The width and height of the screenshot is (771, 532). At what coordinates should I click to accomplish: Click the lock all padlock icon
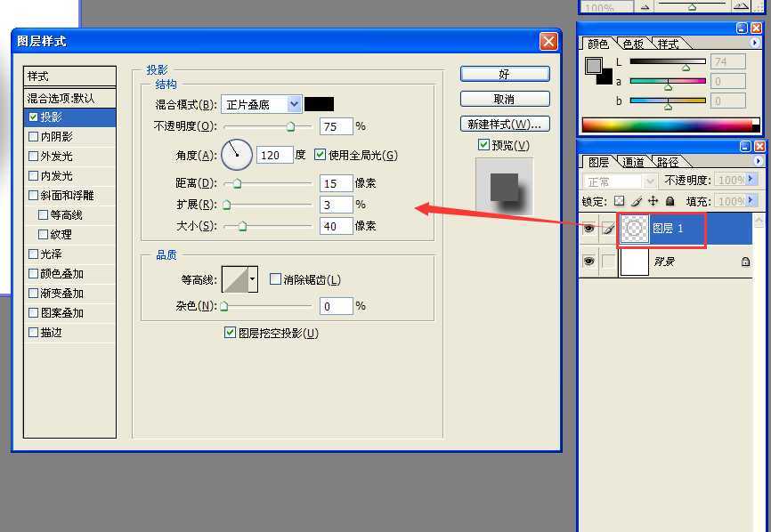[670, 201]
